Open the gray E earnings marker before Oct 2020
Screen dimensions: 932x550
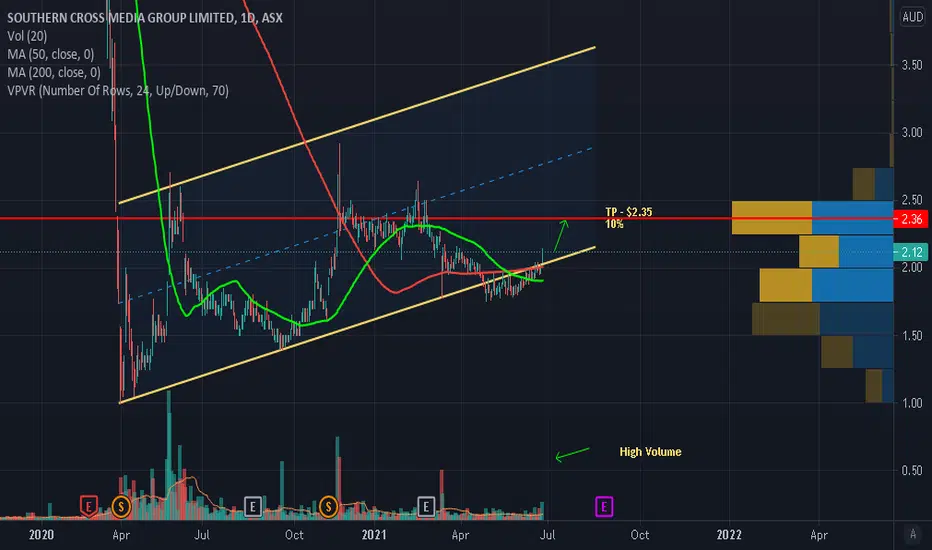[253, 507]
